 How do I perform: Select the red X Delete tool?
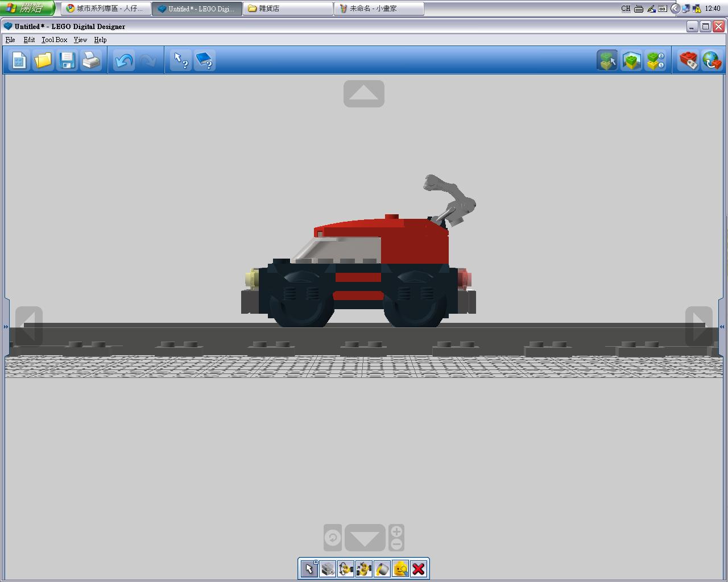[418, 569]
